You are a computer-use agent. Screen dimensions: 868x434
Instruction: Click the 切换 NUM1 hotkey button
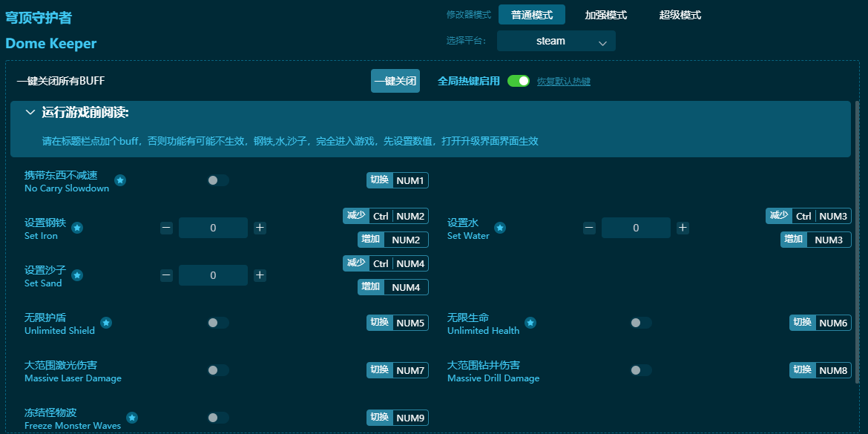(397, 180)
